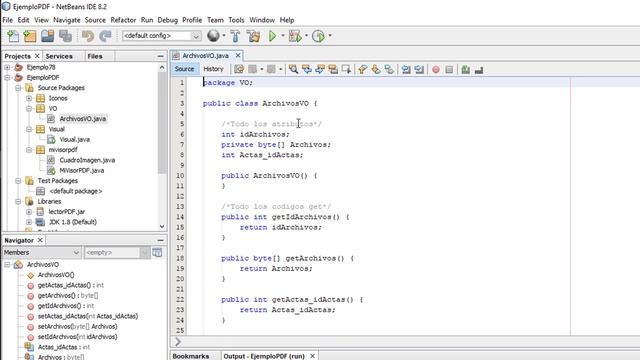
Task: Open dropdown arrow next to Profile Project
Action: pyautogui.click(x=330, y=36)
